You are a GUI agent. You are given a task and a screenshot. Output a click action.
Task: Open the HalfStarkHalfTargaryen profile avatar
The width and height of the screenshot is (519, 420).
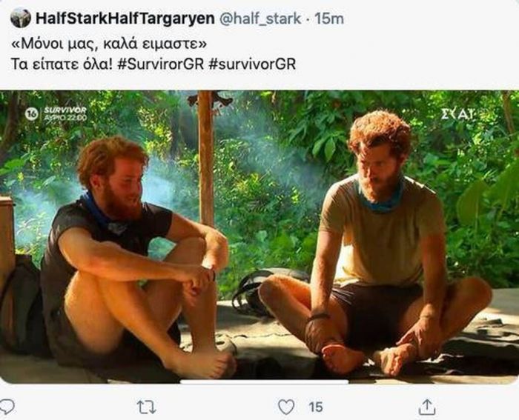(21, 18)
